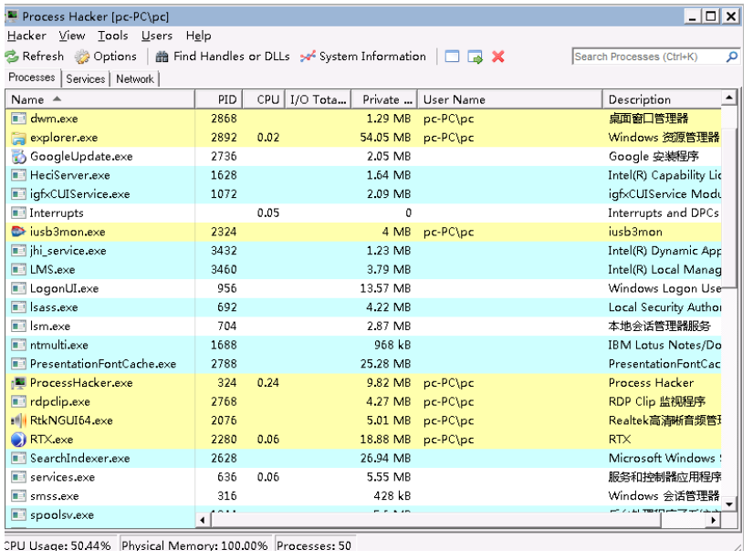Click the Processes: 50 status entry
The image size is (753, 560).
(x=314, y=545)
